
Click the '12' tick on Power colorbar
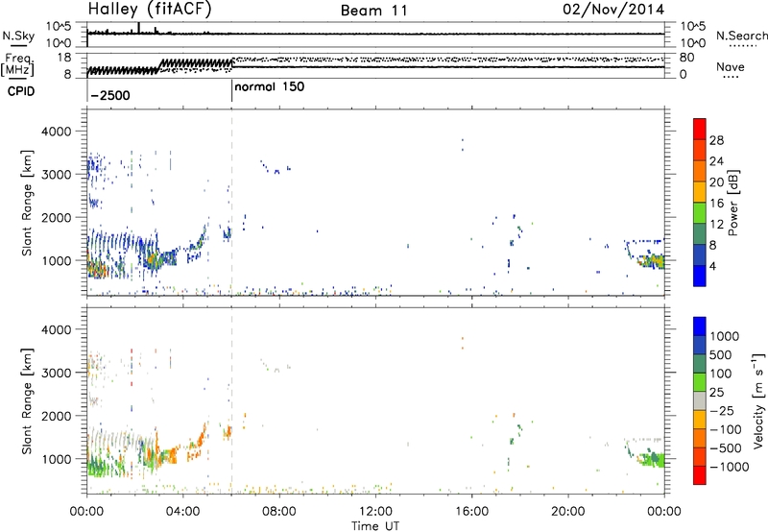[716, 225]
